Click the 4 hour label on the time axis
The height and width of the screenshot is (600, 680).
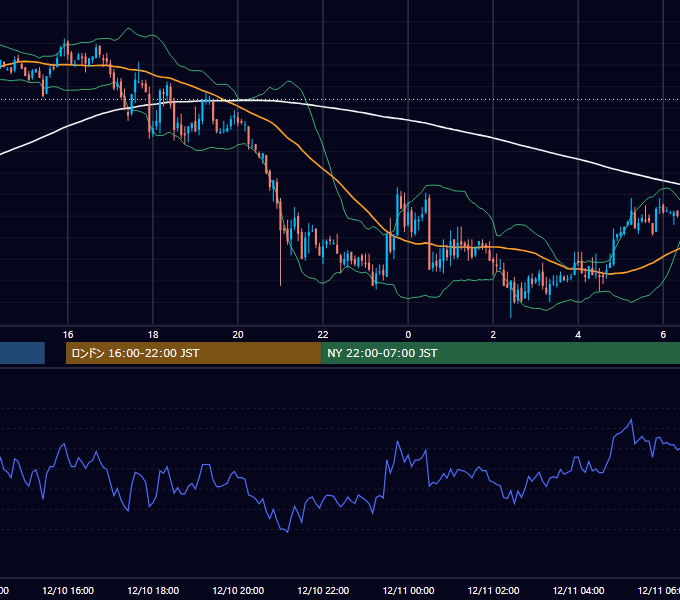tap(578, 335)
